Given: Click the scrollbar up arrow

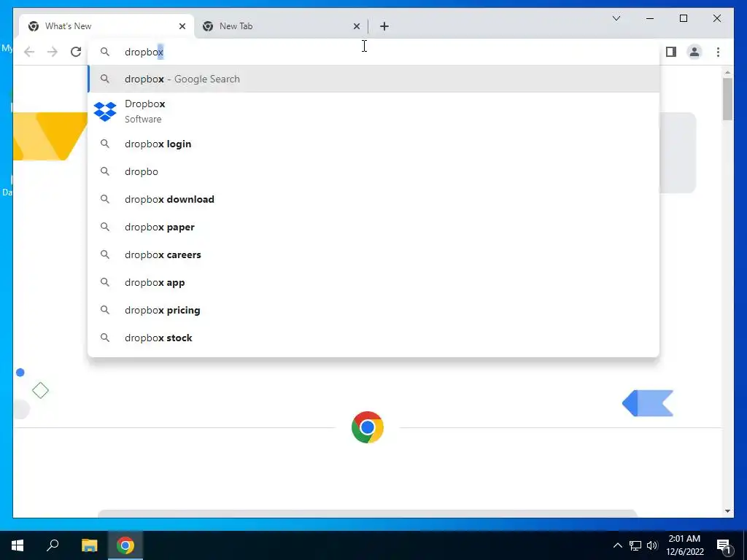Looking at the screenshot, I should (x=727, y=72).
